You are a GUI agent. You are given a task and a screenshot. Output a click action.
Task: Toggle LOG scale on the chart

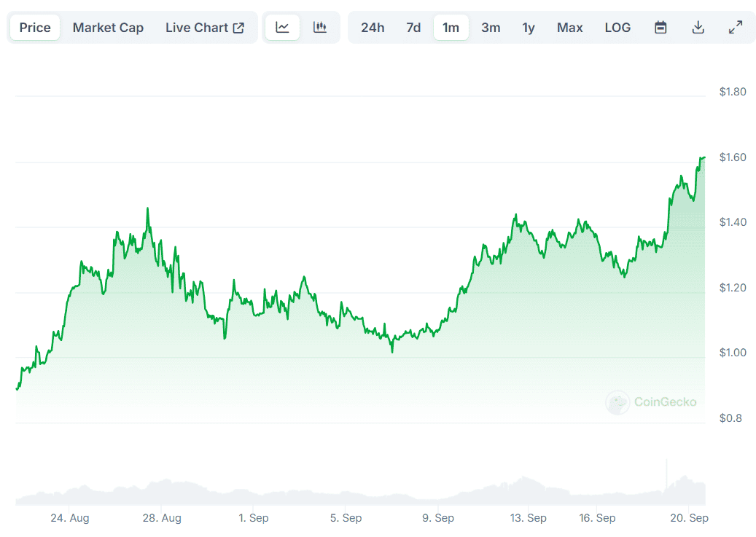point(617,28)
